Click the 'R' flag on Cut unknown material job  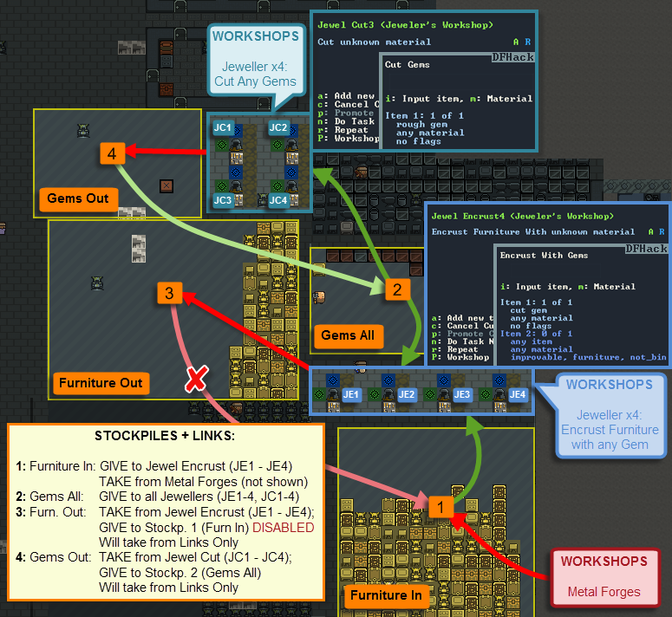527,42
